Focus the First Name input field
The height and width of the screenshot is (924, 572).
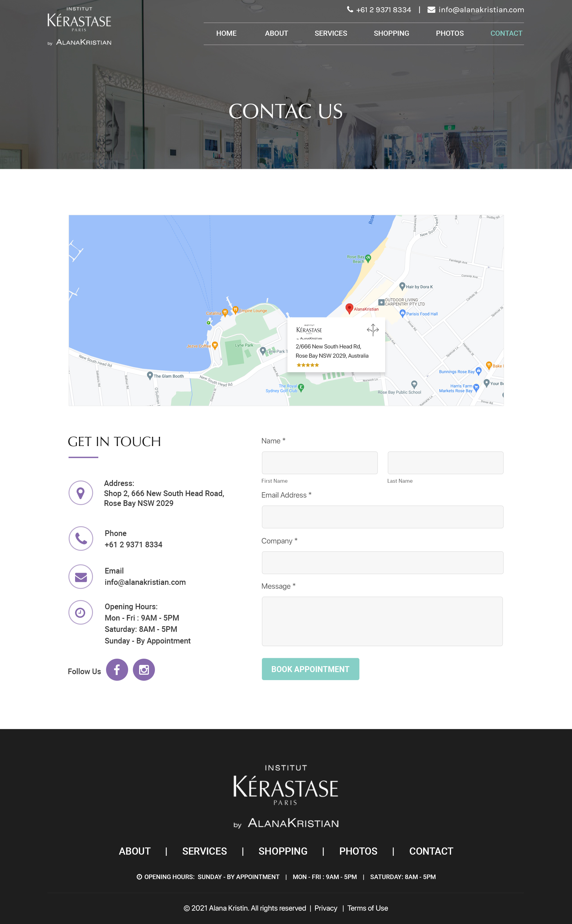pos(319,462)
